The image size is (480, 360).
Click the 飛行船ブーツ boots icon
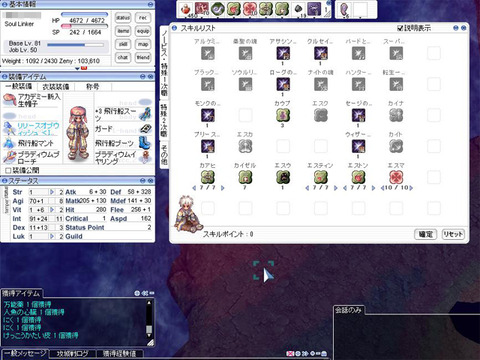(x=145, y=143)
